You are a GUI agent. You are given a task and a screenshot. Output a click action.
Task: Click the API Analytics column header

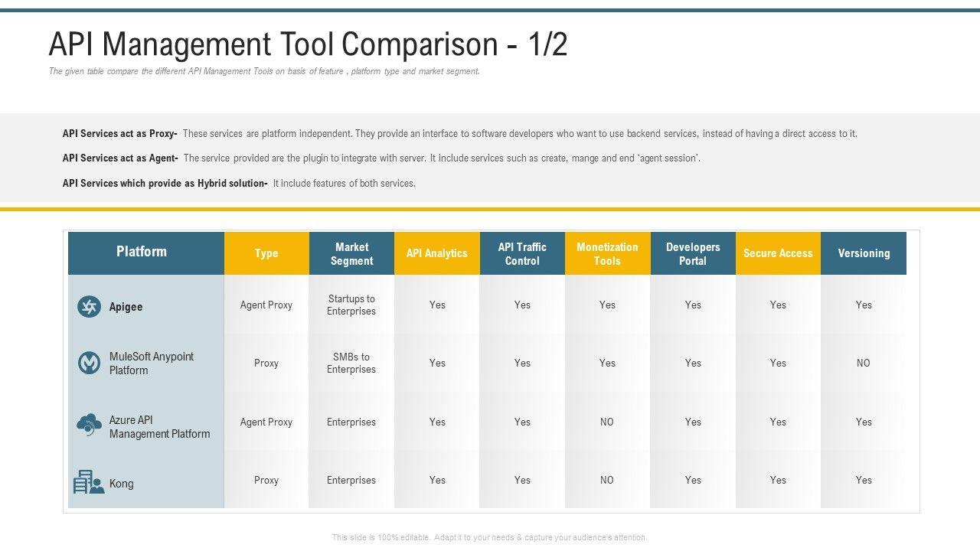[436, 253]
